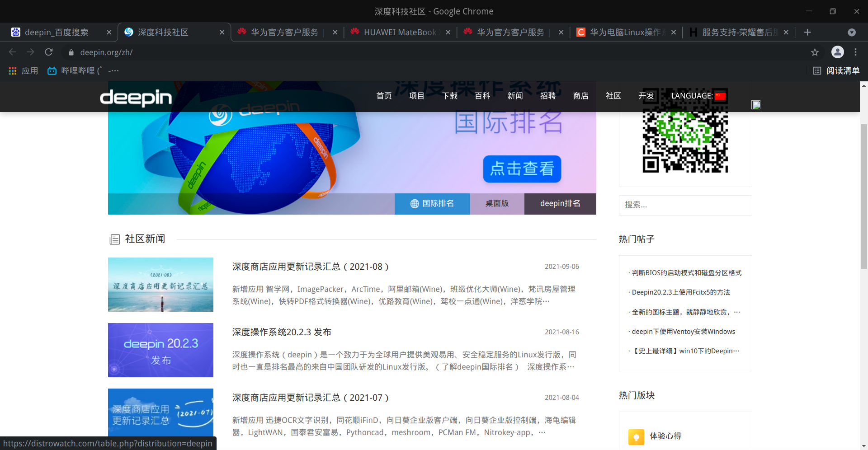This screenshot has width=868, height=450.
Task: Close the 深度科技社区 tab
Action: coord(222,32)
